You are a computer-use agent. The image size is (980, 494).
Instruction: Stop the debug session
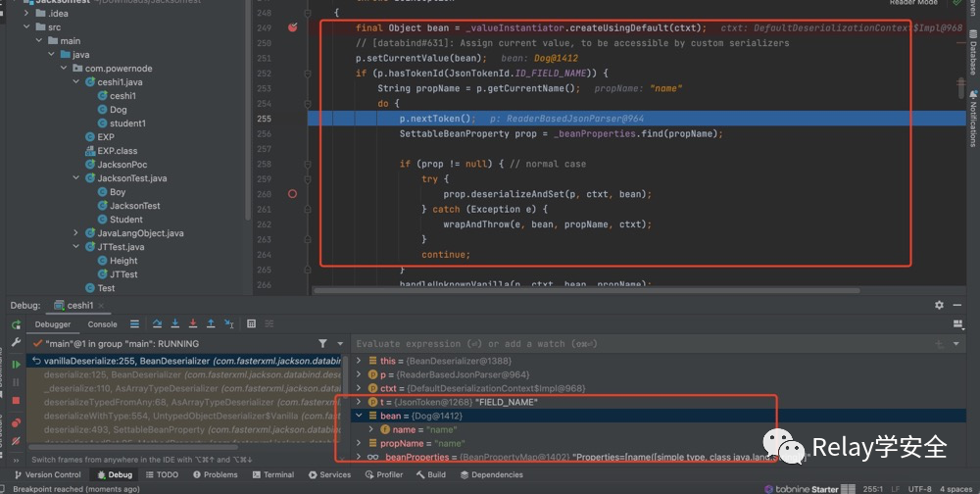pyautogui.click(x=17, y=400)
